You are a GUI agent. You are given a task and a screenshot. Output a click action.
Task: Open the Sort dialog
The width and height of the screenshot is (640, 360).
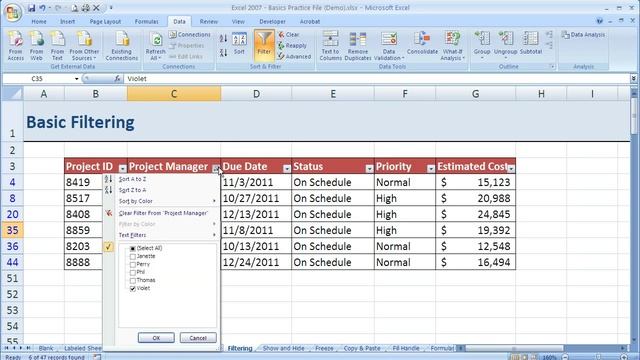coord(239,43)
